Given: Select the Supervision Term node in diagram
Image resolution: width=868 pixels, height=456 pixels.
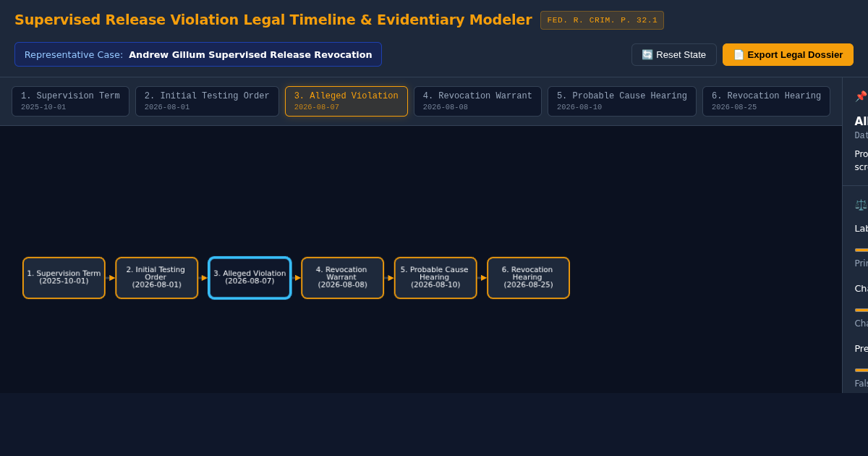Looking at the screenshot, I should (x=64, y=278).
